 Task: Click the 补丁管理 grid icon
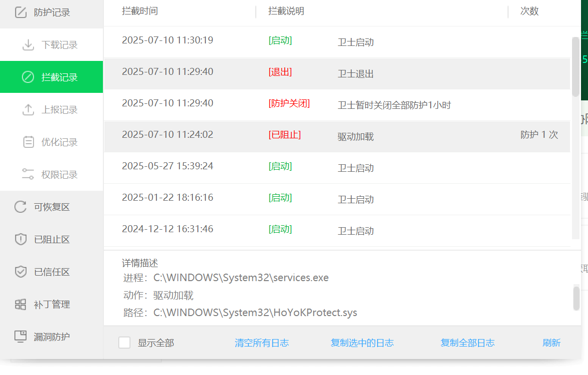pyautogui.click(x=20, y=304)
